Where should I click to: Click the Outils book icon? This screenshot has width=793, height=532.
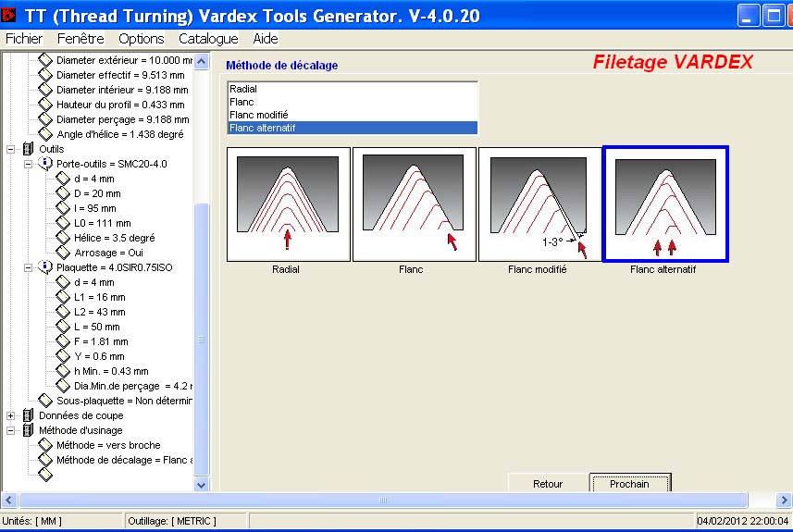click(29, 149)
